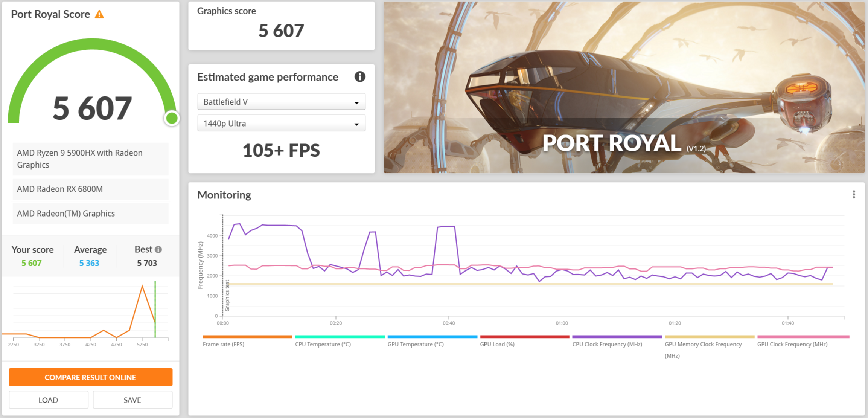Open the Battlefield V game dropdown
Image resolution: width=868 pixels, height=418 pixels.
click(x=281, y=102)
